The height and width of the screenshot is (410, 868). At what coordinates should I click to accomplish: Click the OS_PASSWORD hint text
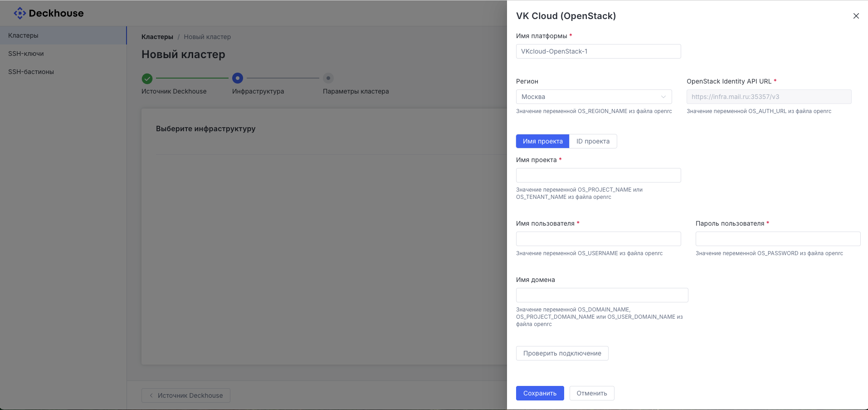(x=769, y=253)
